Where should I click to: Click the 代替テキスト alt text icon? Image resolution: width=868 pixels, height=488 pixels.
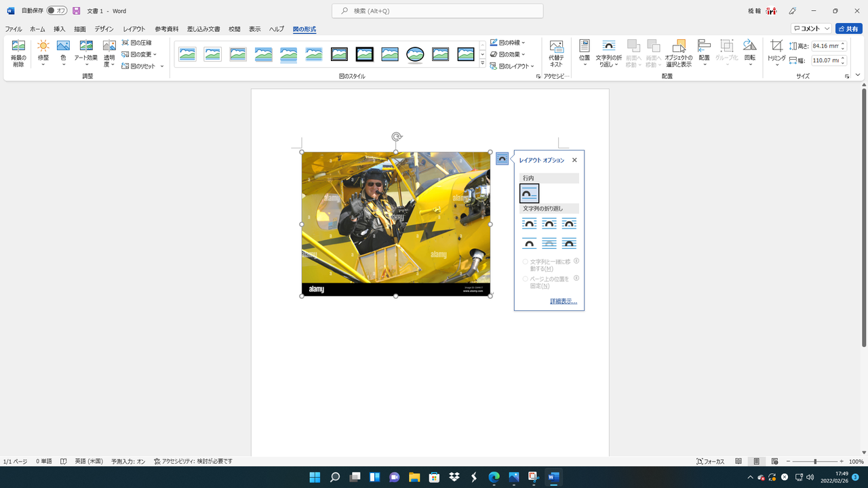(556, 54)
